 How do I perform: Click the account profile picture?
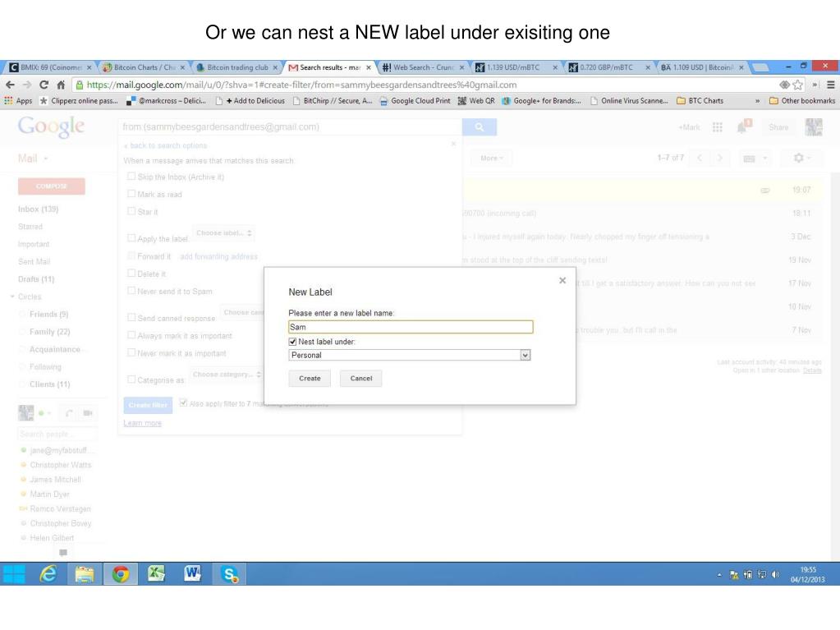[x=814, y=127]
